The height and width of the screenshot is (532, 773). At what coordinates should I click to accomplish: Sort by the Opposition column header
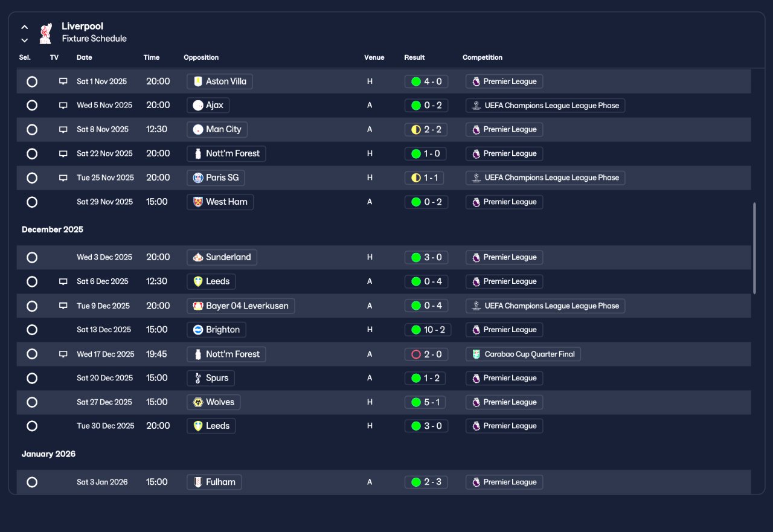[x=201, y=57]
